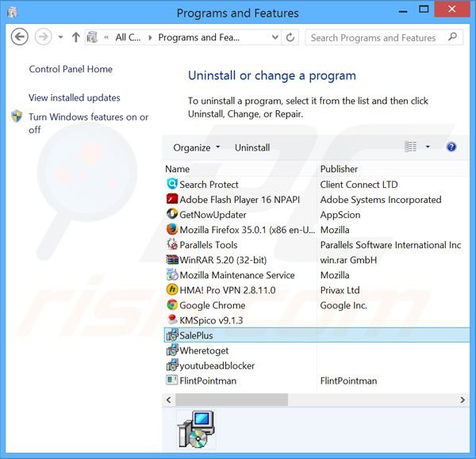Screen dimensions: 476x459
Task: Open Control Panel Home link
Action: pos(71,69)
